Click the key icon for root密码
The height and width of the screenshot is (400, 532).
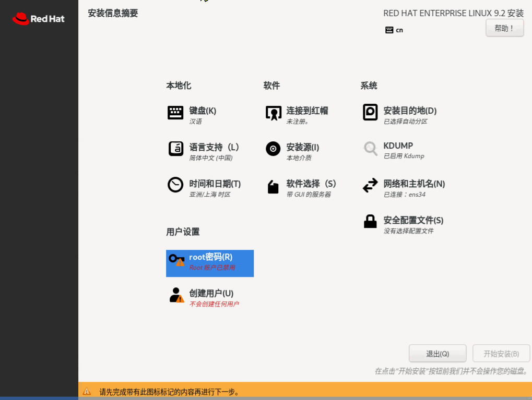click(176, 260)
